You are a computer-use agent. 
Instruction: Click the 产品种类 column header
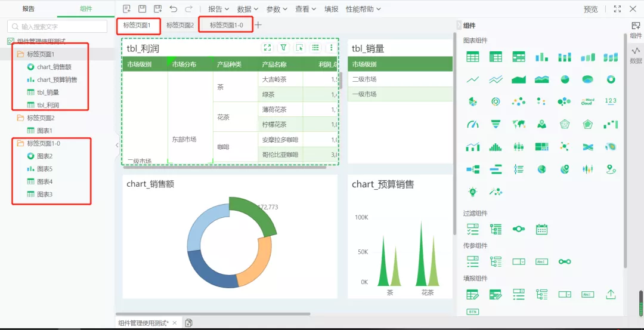point(236,64)
